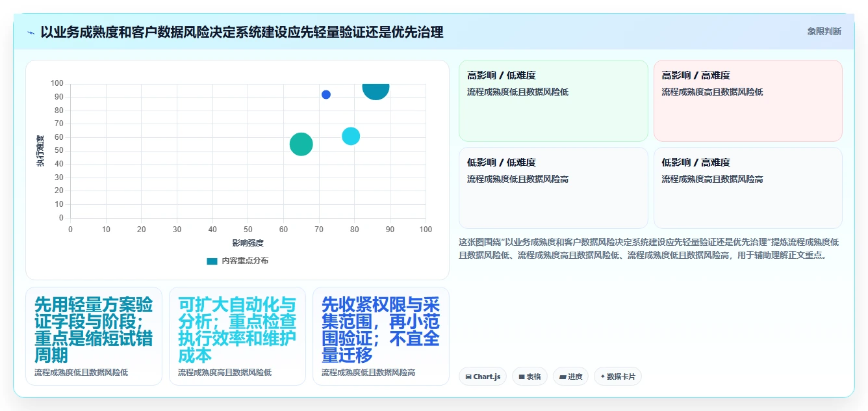Image resolution: width=868 pixels, height=411 pixels.
Task: Open the card 先用轻量方案验证字段与阶段
Action: click(x=94, y=336)
